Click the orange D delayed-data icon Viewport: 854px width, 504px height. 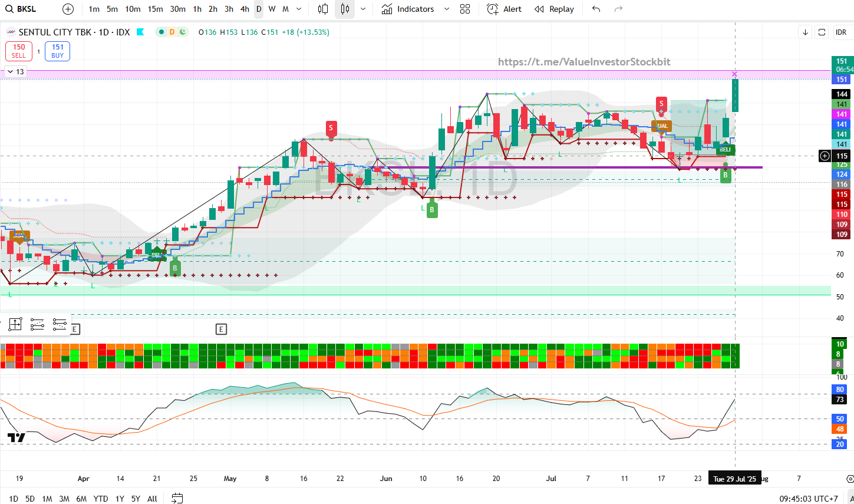pos(172,32)
